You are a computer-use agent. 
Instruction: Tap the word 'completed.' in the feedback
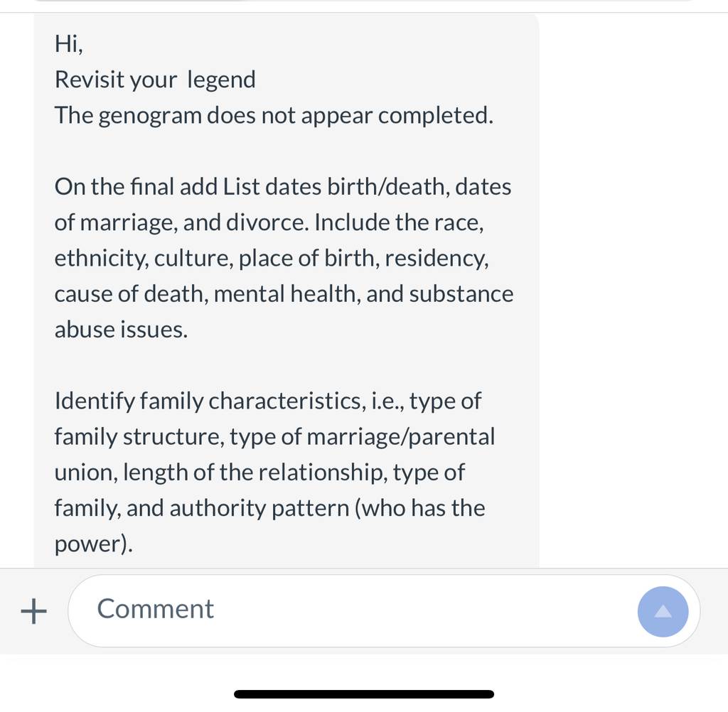point(436,116)
